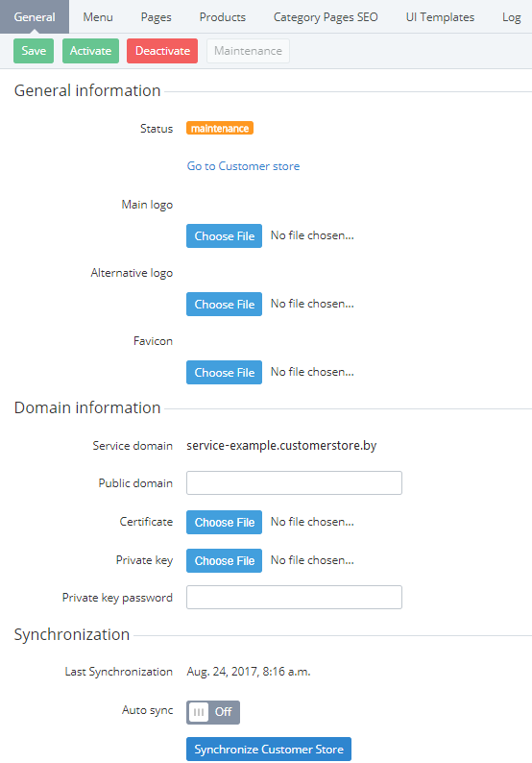532x763 pixels.
Task: Choose a Private key file
Action: click(x=224, y=560)
